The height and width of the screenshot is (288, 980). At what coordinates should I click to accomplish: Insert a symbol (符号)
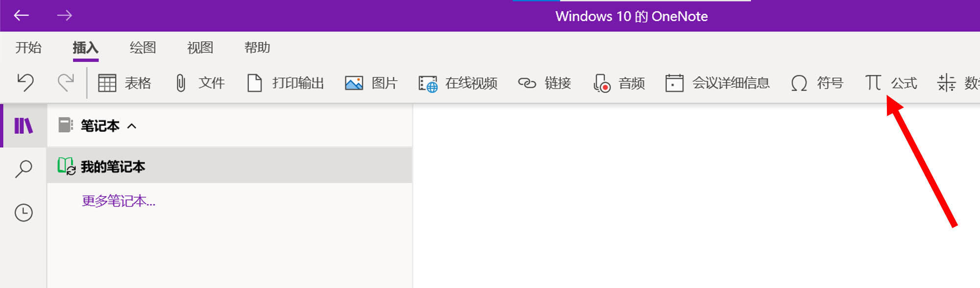[x=817, y=83]
